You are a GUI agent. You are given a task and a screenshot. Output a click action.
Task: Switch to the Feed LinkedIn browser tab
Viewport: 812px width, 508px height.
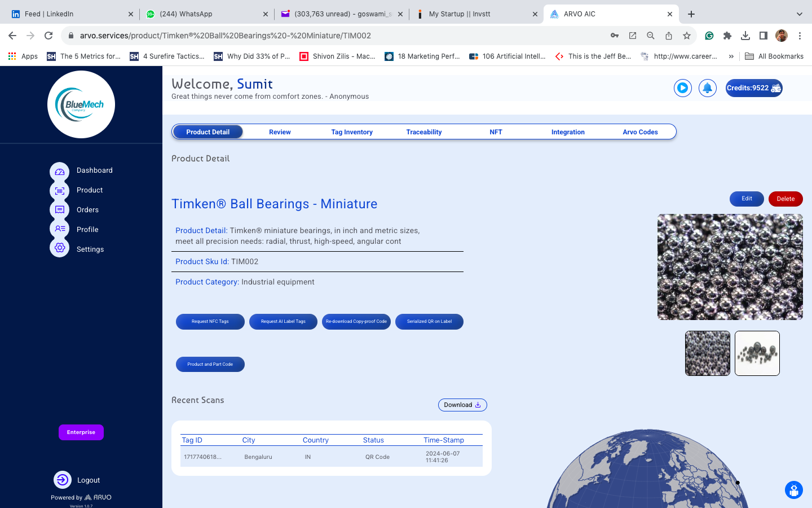point(72,14)
